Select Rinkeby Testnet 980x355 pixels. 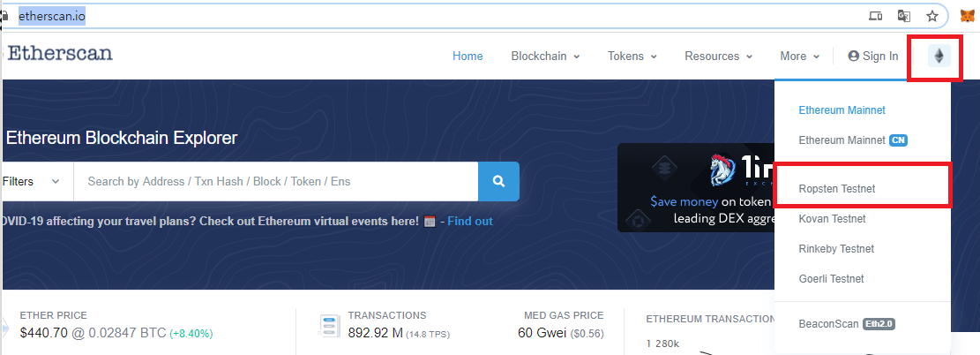click(836, 248)
